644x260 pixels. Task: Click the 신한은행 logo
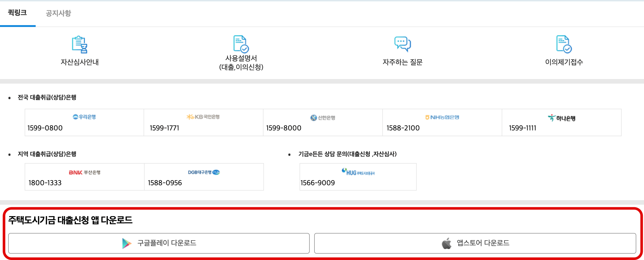tap(322, 118)
